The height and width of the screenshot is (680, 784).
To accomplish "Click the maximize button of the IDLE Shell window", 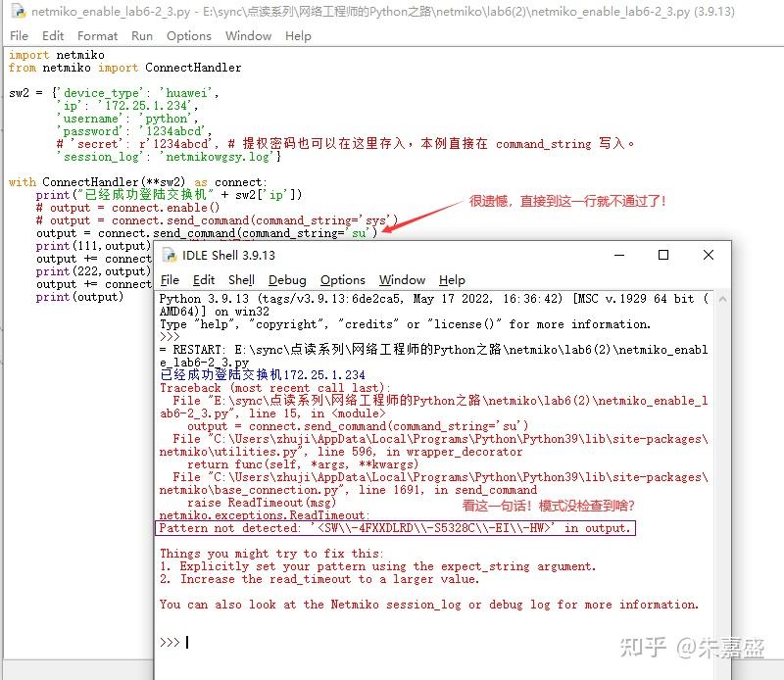I will pyautogui.click(x=663, y=255).
